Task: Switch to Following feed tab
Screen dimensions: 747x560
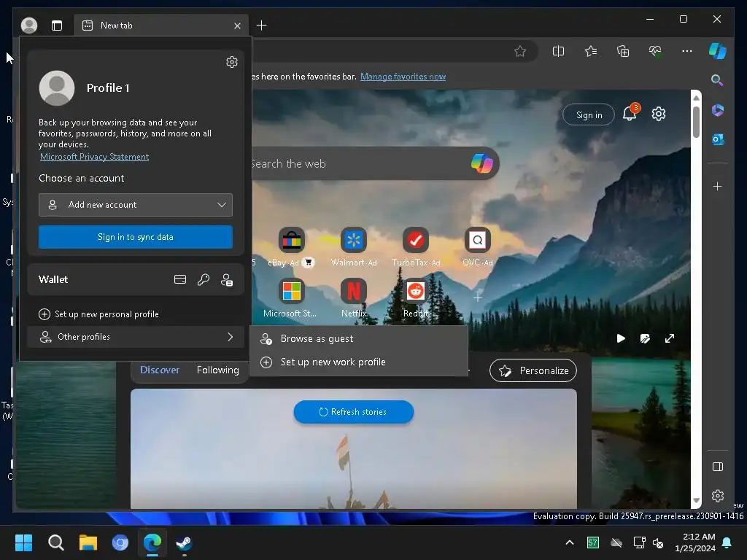Action: coord(217,370)
